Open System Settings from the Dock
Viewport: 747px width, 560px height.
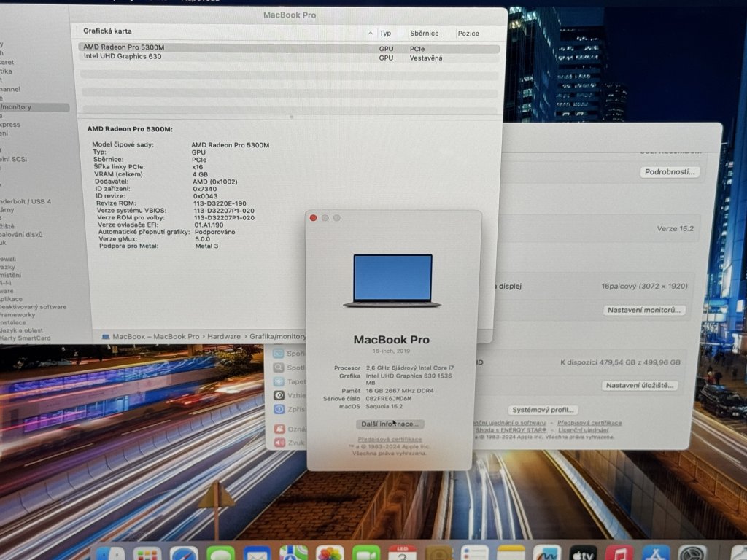point(693,554)
